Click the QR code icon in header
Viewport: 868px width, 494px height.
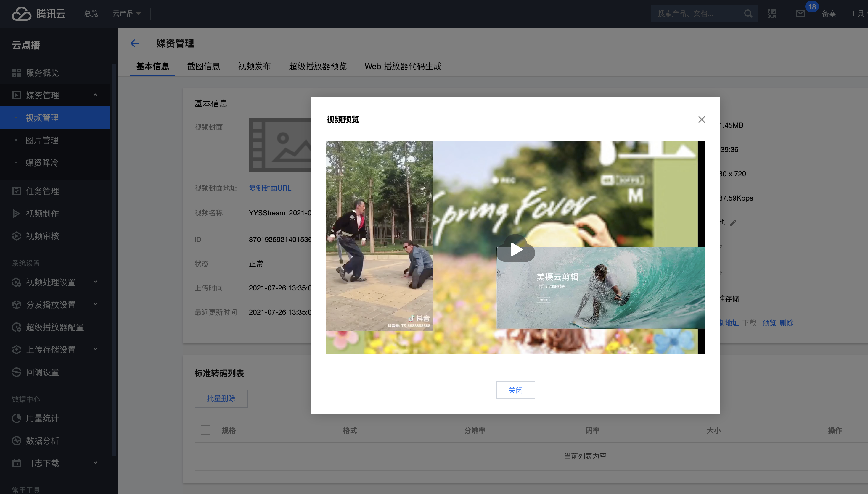[772, 14]
